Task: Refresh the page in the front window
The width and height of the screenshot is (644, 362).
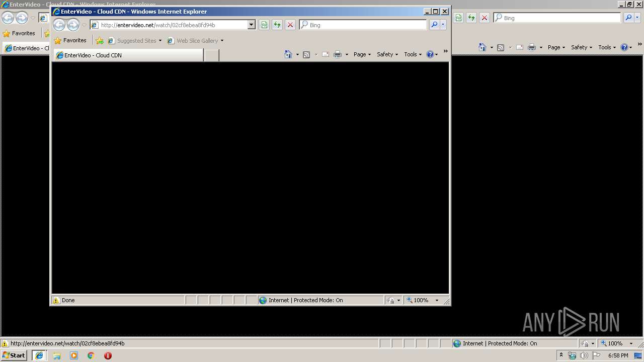Action: [277, 25]
